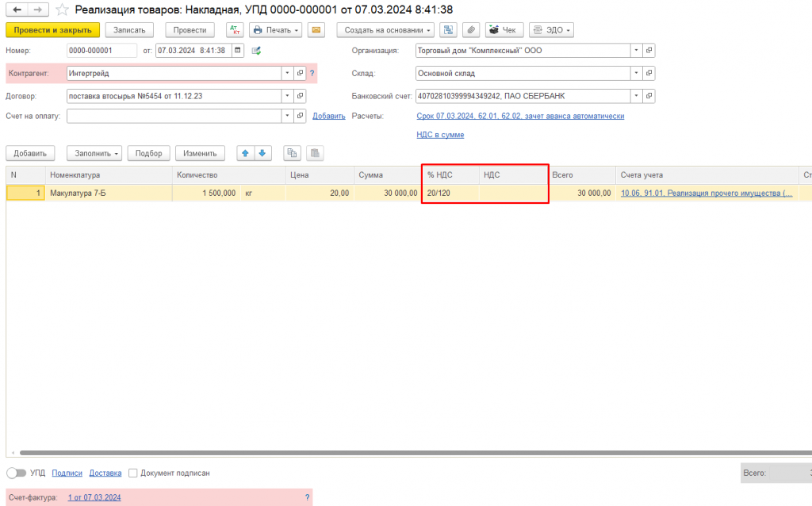This screenshot has height=506, width=812.
Task: Open calendar picker for document date
Action: (x=238, y=50)
